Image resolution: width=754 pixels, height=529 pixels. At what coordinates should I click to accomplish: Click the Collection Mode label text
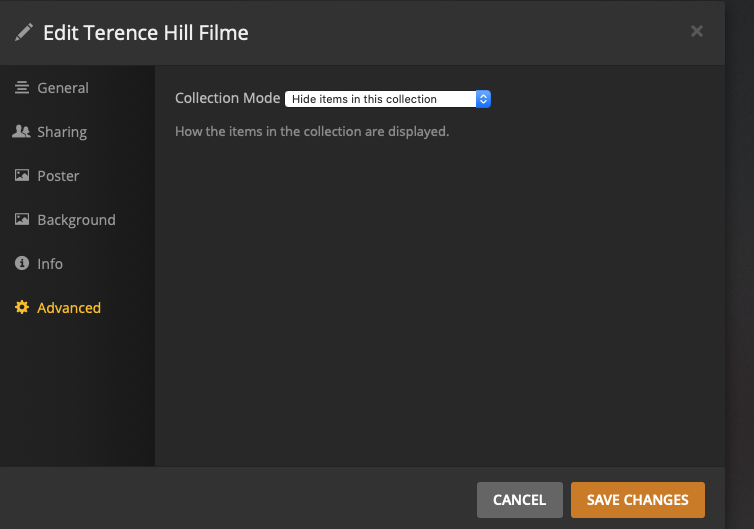227,99
